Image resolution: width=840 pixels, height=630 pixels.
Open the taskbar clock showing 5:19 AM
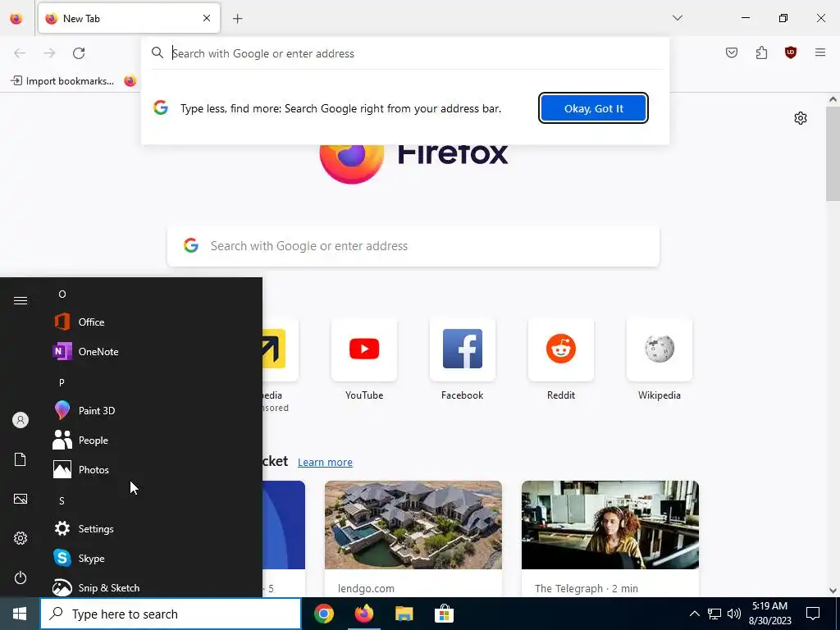pos(769,614)
